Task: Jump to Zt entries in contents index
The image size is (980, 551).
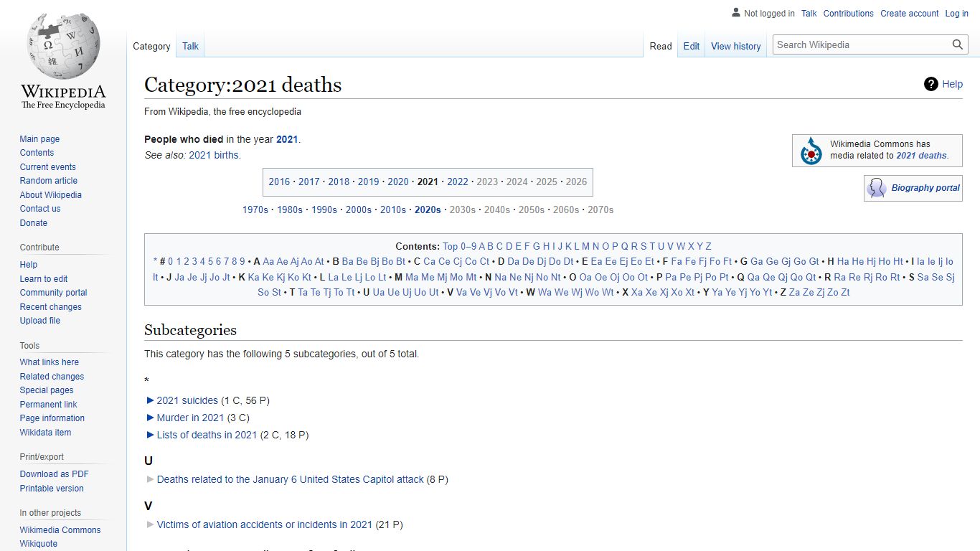Action: (845, 292)
